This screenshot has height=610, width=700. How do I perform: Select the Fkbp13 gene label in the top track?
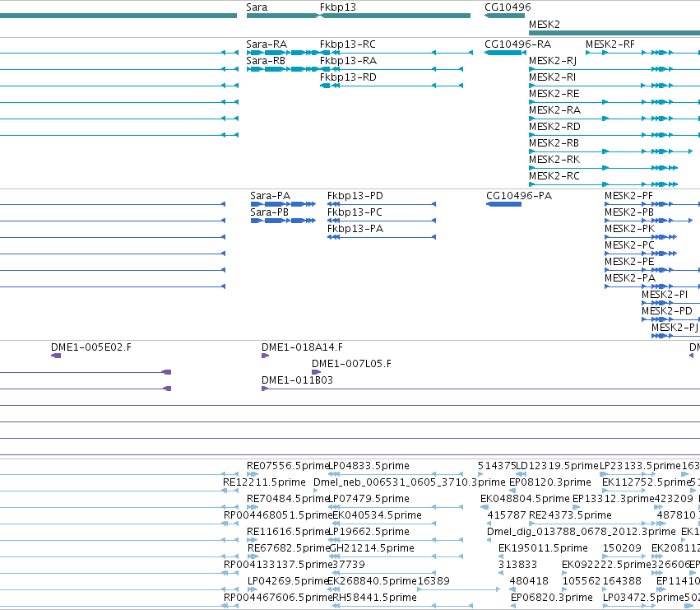click(338, 7)
